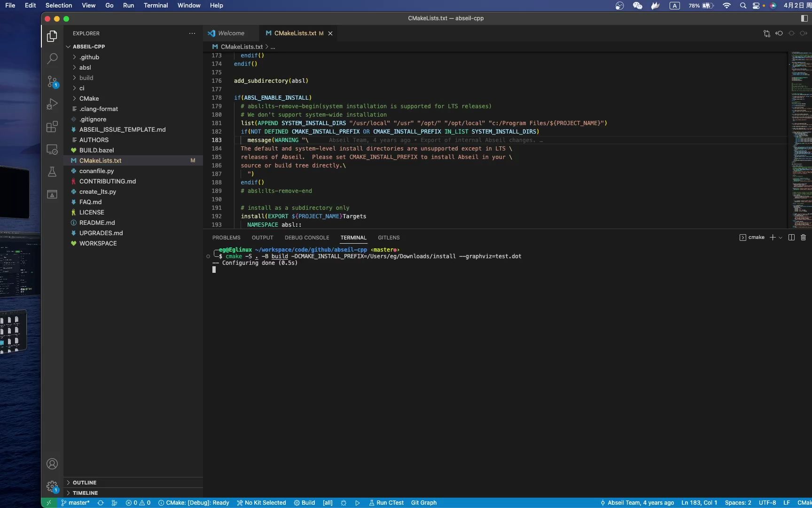Open Git Graph from status bar

[424, 503]
